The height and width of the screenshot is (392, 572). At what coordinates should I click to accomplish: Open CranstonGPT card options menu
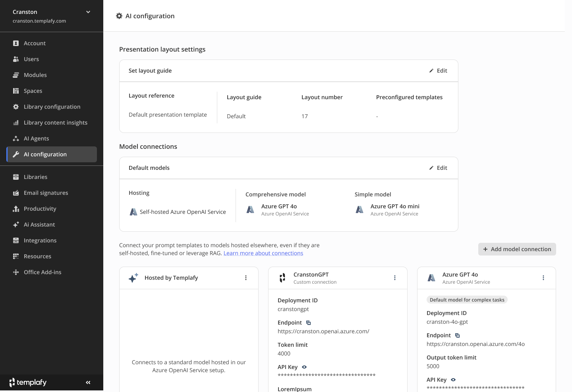tap(395, 278)
